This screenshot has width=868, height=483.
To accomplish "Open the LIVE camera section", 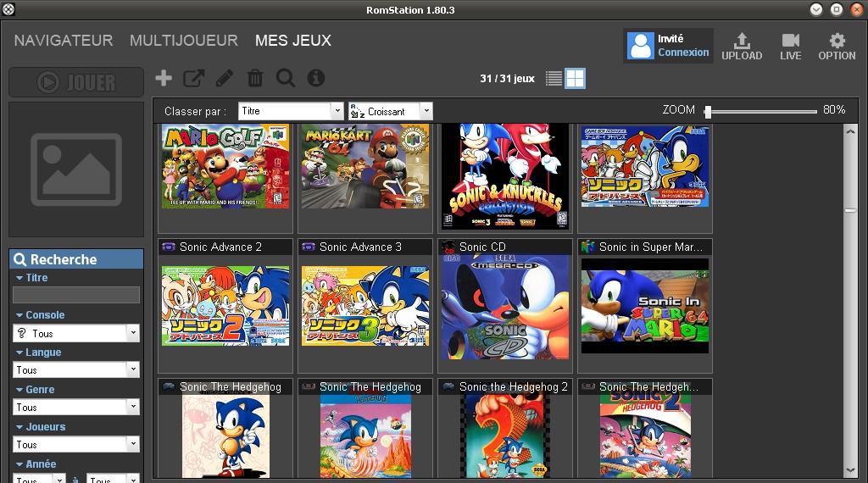I will (791, 46).
